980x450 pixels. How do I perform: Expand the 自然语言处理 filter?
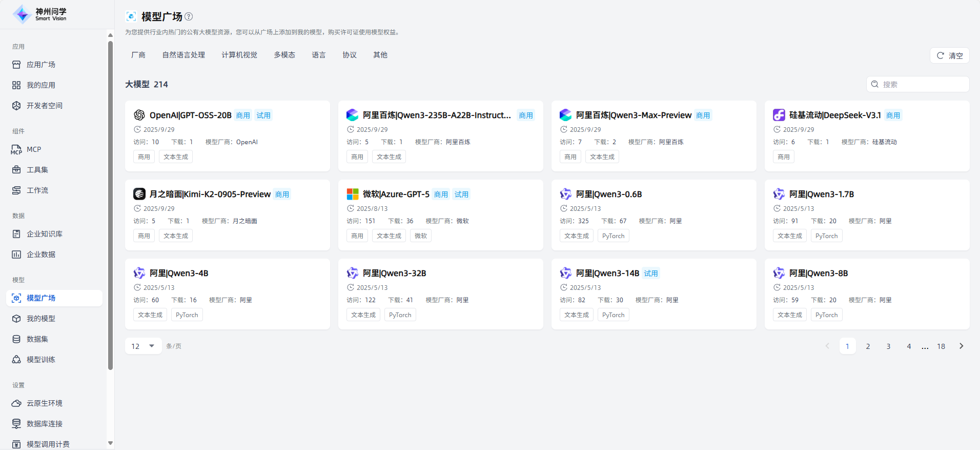(x=183, y=55)
